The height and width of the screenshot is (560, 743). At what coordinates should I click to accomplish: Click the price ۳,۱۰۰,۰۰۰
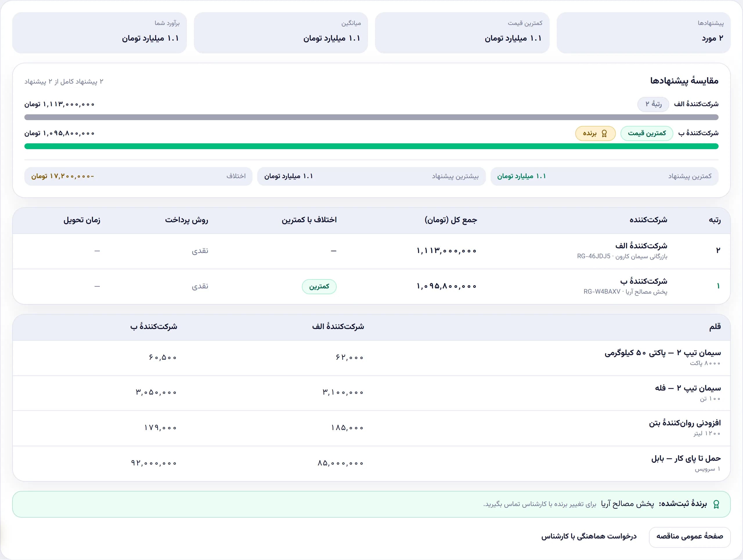343,393
